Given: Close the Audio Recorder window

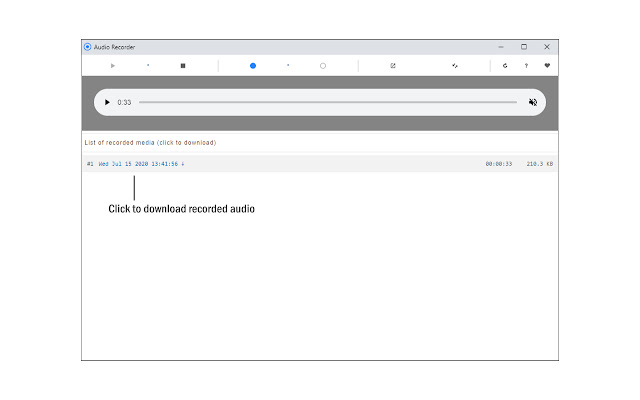Looking at the screenshot, I should [x=547, y=47].
